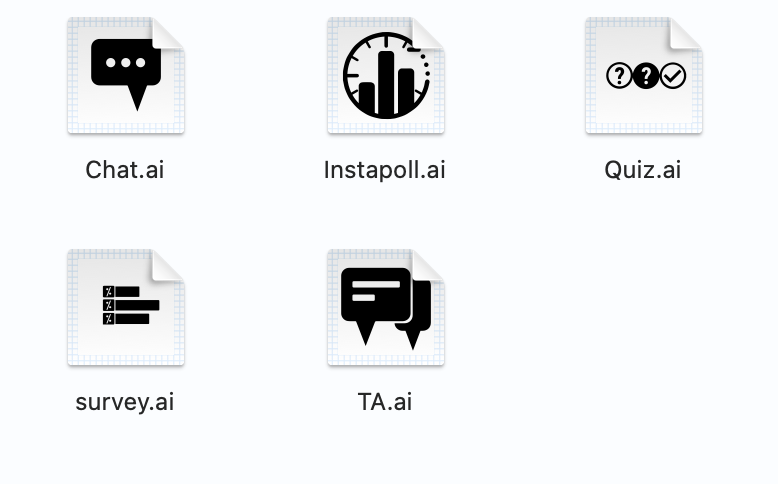
Task: Click the three-dot speech bubble in the Chat.ai thumbnail
Action: [x=126, y=74]
